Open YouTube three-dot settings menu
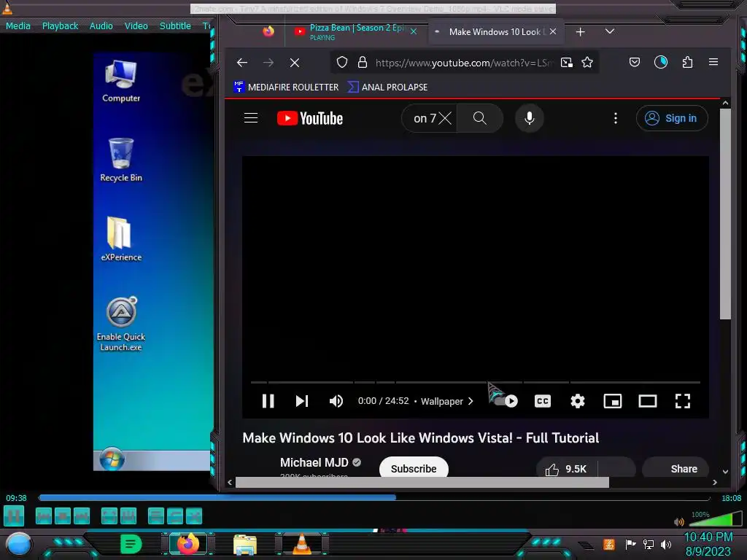Screen dimensions: 747x560 tap(616, 118)
